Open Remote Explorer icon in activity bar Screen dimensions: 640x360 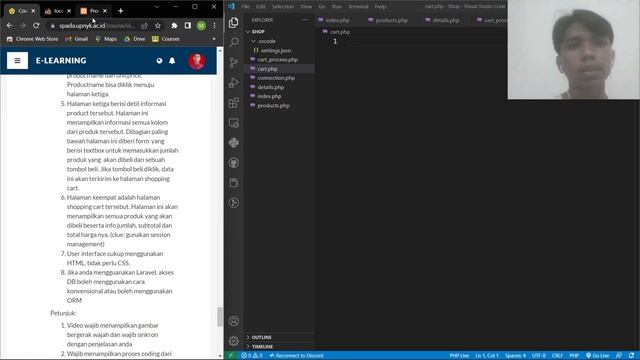pyautogui.click(x=233, y=123)
